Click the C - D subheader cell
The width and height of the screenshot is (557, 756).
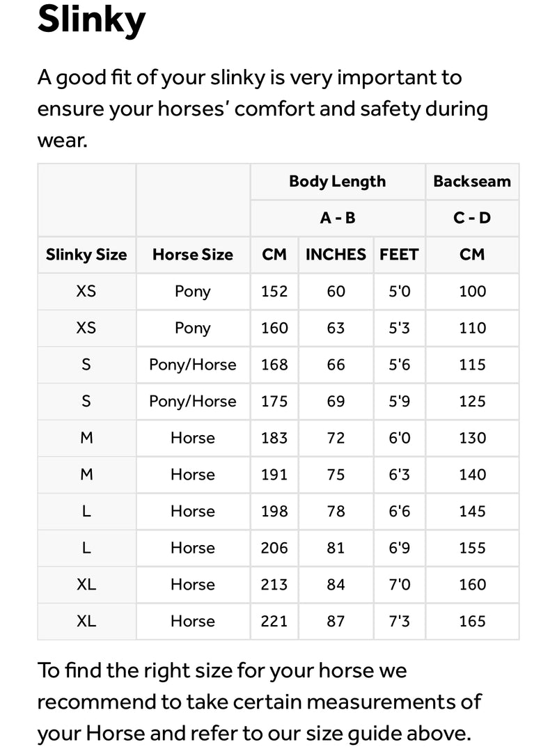coord(472,218)
